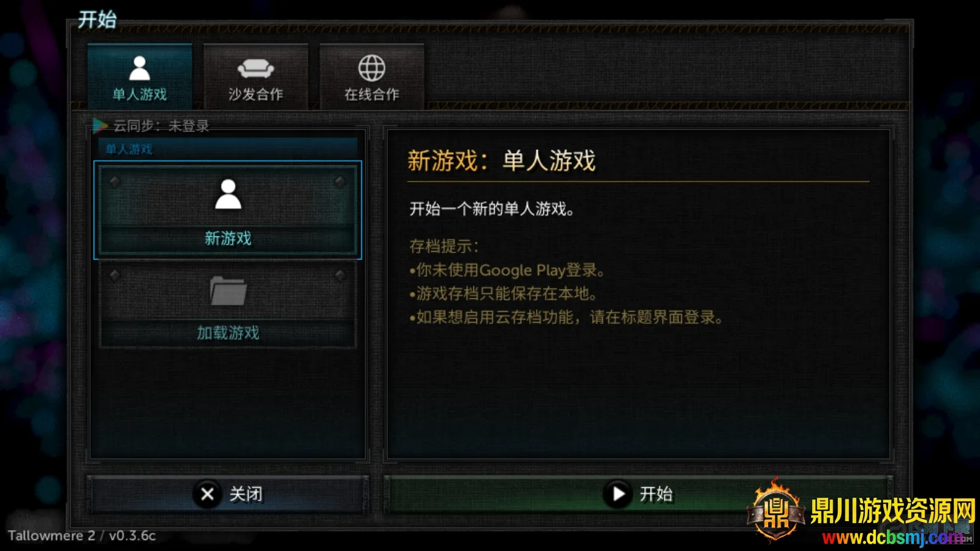Click the green 开始 button
The width and height of the screenshot is (980, 551).
(x=637, y=493)
